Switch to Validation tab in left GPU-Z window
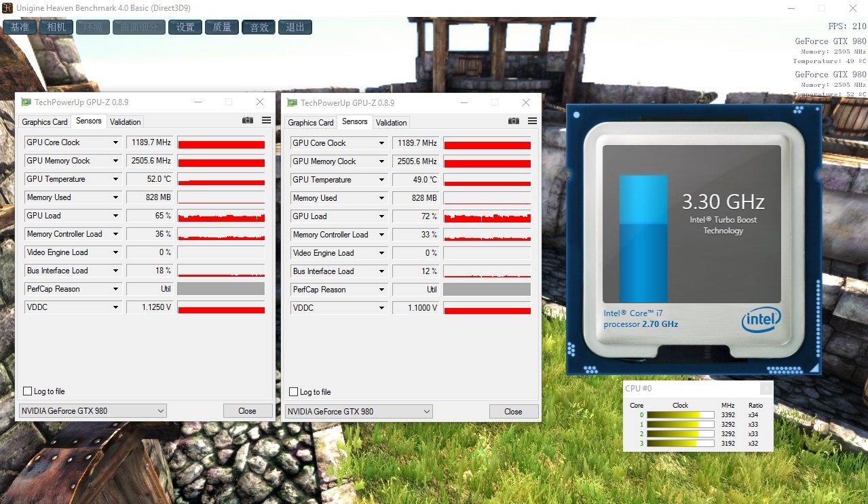This screenshot has width=868, height=504. tap(126, 122)
